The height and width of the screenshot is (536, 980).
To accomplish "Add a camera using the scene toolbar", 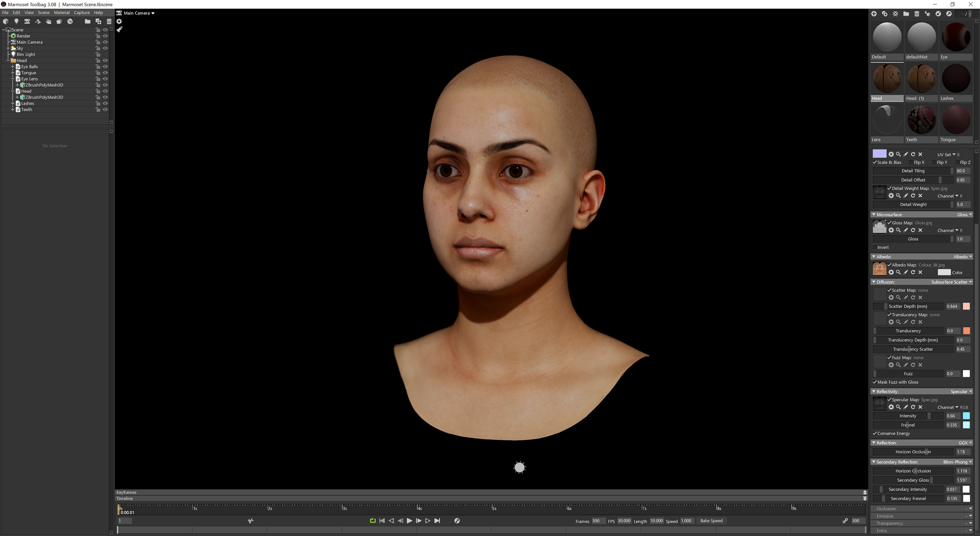I will [x=27, y=22].
